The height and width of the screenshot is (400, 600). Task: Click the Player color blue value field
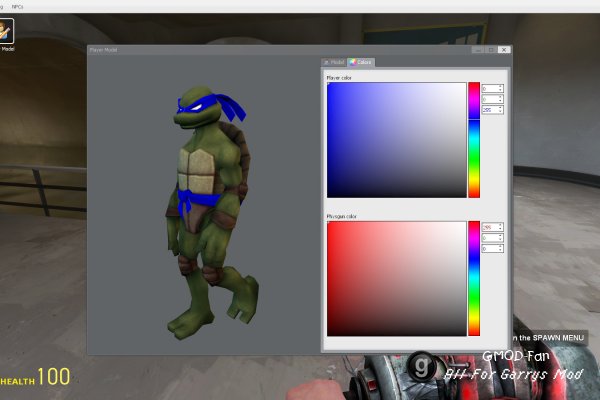click(x=492, y=110)
